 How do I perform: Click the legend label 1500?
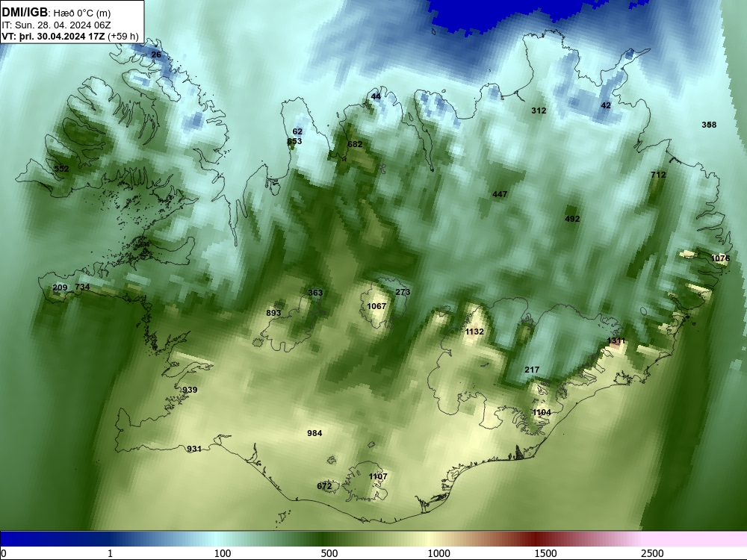coord(545,553)
